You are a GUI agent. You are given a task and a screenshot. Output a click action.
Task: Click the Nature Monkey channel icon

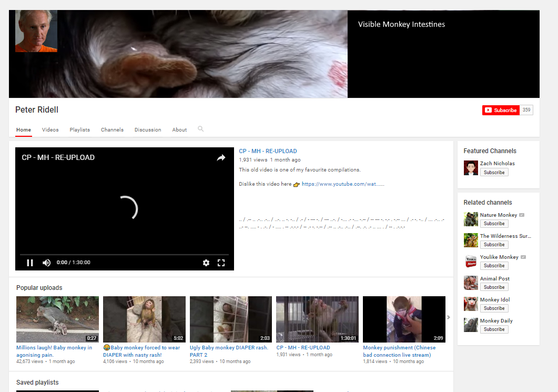click(471, 219)
